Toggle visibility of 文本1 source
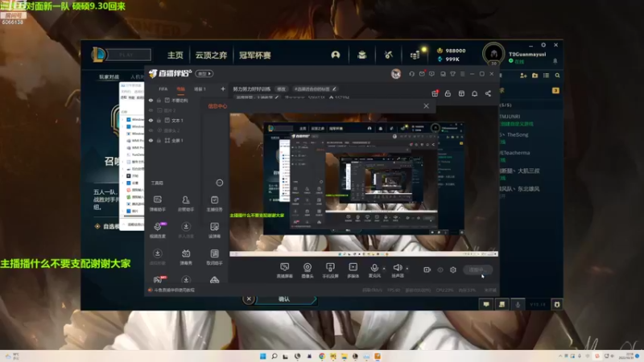 point(151,120)
